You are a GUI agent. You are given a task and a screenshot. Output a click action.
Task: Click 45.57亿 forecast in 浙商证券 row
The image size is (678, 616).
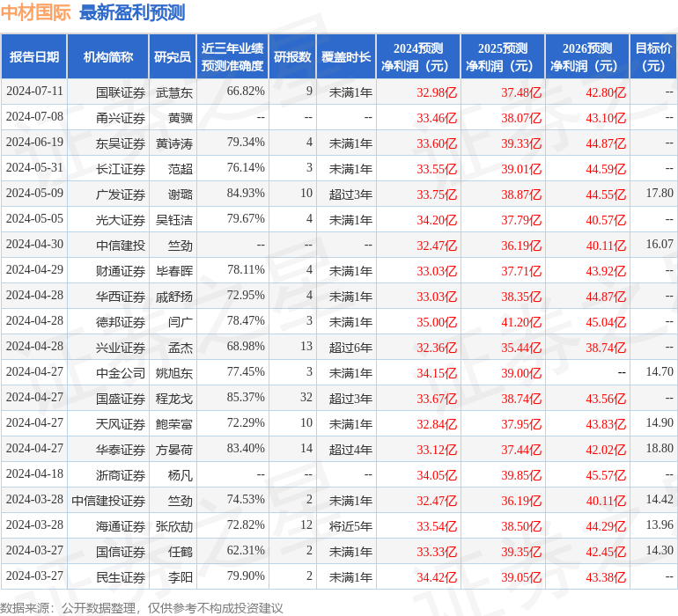click(x=606, y=475)
